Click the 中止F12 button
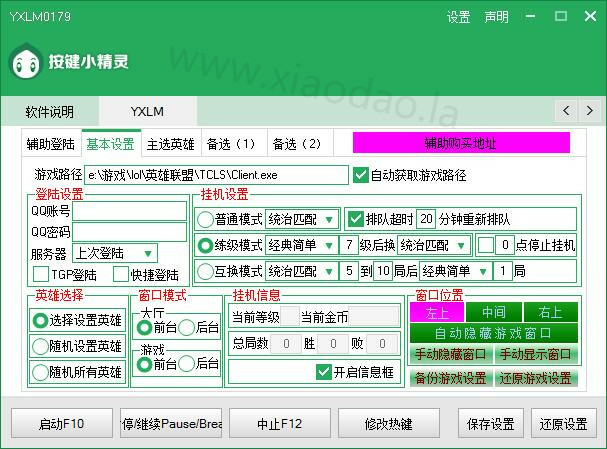Image resolution: width=607 pixels, height=449 pixels. tap(280, 423)
